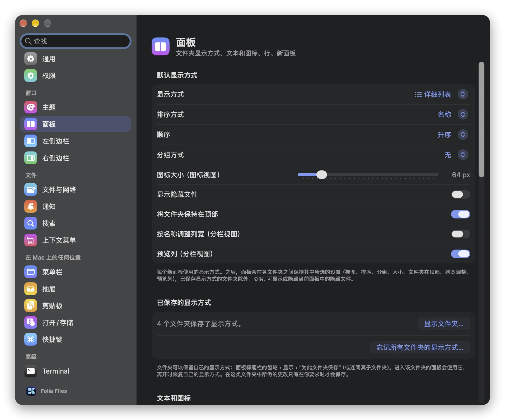
Task: Click the 抽屉 drawer icon
Action: point(31,289)
